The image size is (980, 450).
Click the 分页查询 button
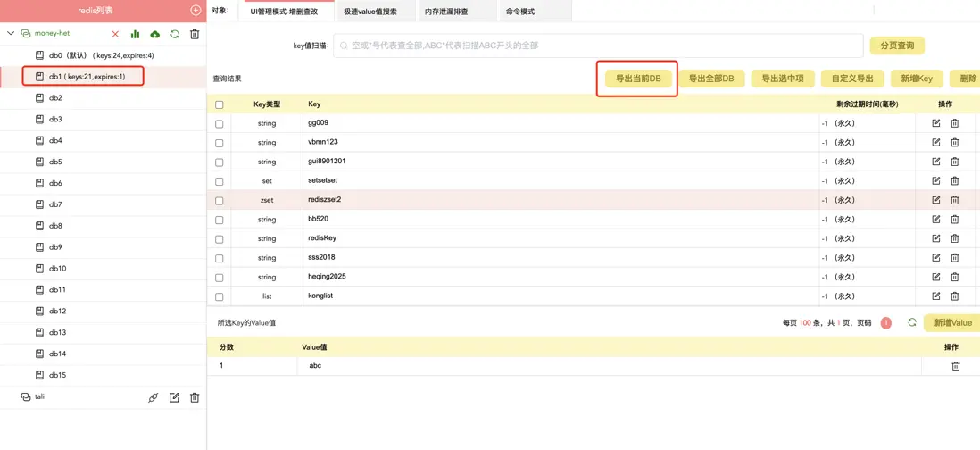coord(897,46)
